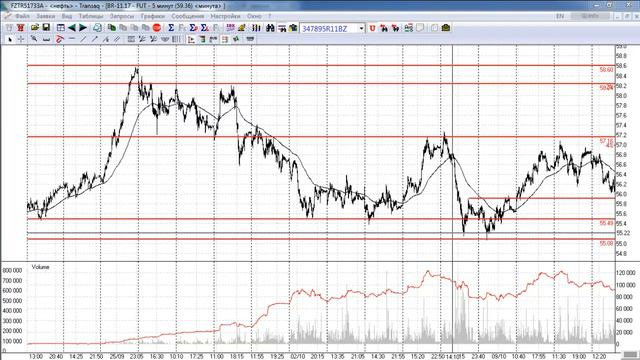Click the 09/10 date axis label

[x=499, y=356]
